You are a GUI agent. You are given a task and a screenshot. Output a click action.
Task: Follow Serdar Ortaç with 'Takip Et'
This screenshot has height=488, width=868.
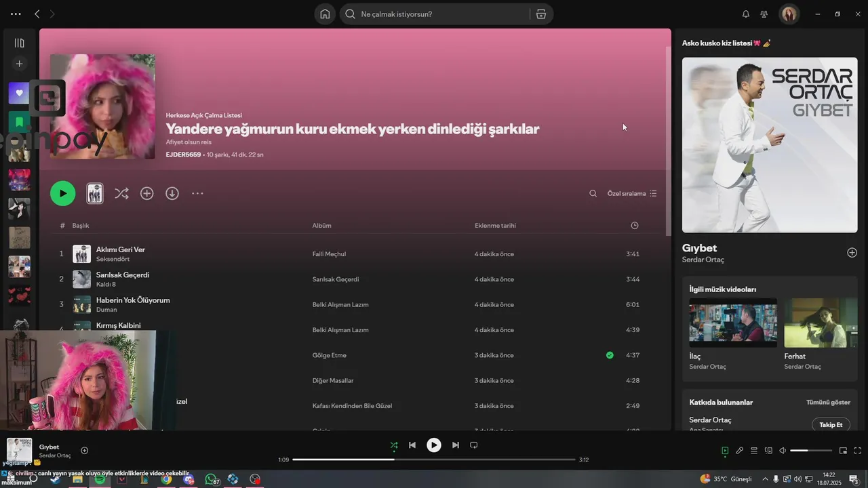(x=831, y=424)
